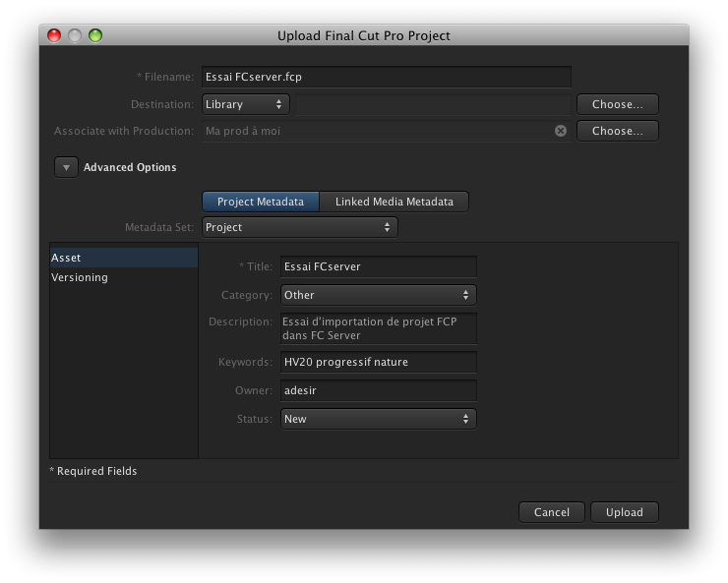The image size is (728, 583).
Task: Switch to the Linked Media Metadata tab
Action: pyautogui.click(x=394, y=202)
